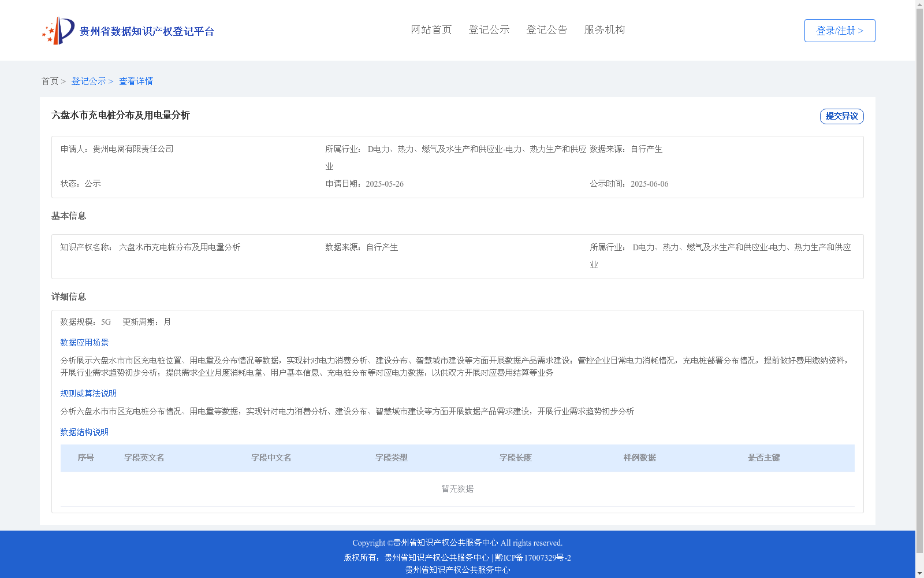Click the 提交异议 button
Viewport: 924px width, 578px height.
841,116
